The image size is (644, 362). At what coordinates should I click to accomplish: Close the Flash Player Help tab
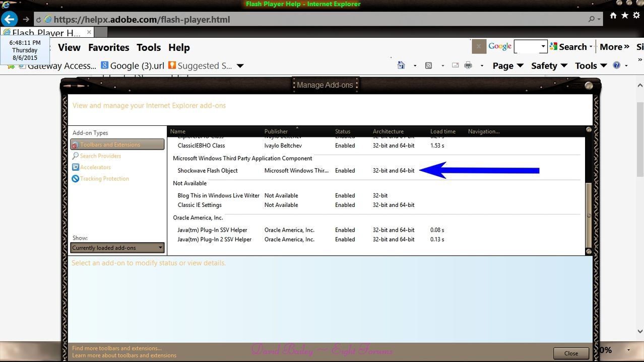coord(89,32)
